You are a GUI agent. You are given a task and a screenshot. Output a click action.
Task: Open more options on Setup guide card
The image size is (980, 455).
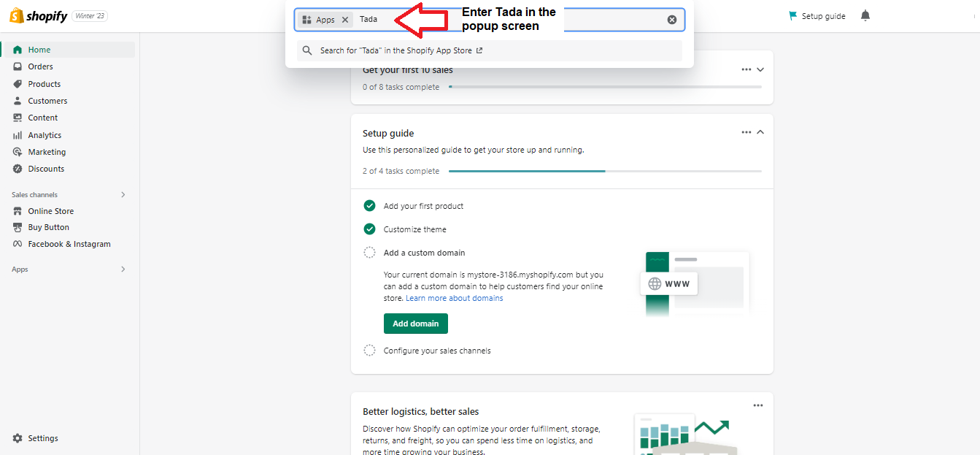click(x=746, y=132)
